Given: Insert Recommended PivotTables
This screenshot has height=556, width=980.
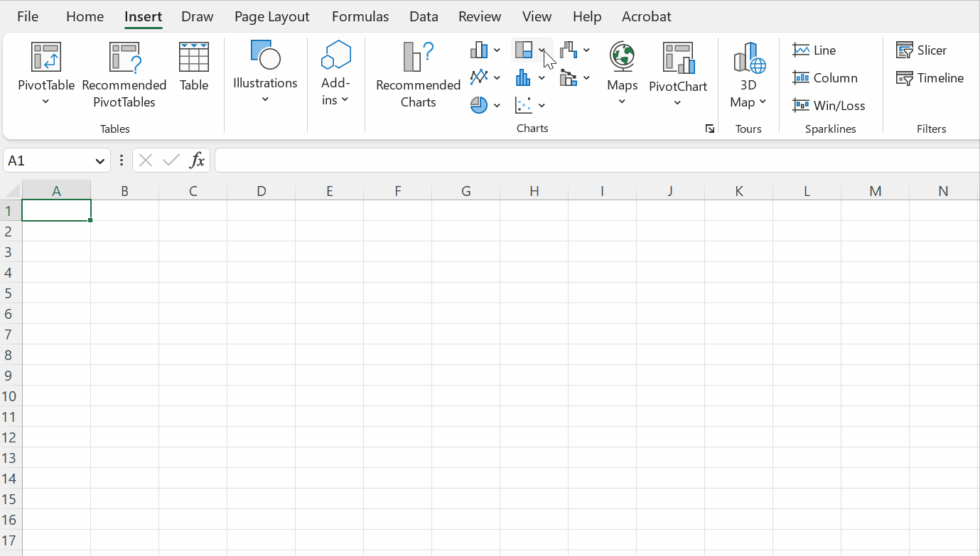Looking at the screenshot, I should (x=124, y=75).
